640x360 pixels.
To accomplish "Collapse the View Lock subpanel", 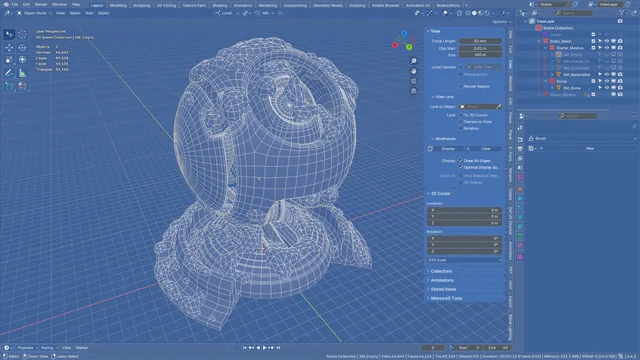I will click(433, 97).
